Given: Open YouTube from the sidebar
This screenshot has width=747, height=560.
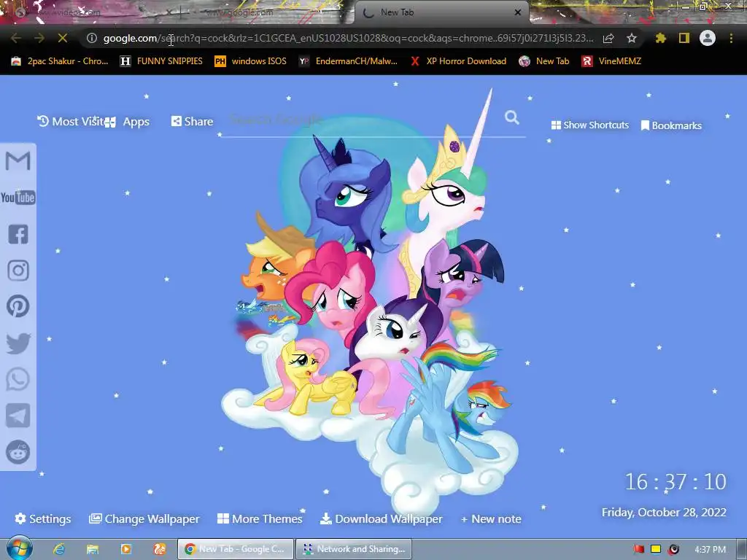Looking at the screenshot, I should [18, 197].
